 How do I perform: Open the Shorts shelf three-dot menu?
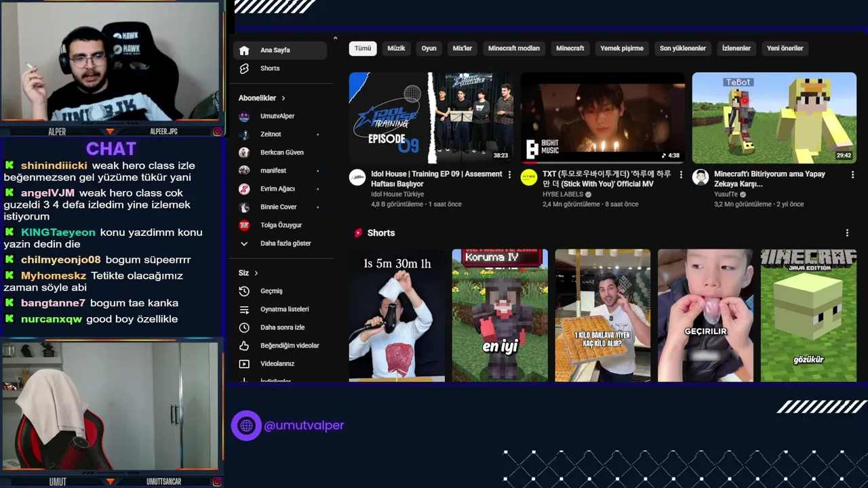point(847,233)
